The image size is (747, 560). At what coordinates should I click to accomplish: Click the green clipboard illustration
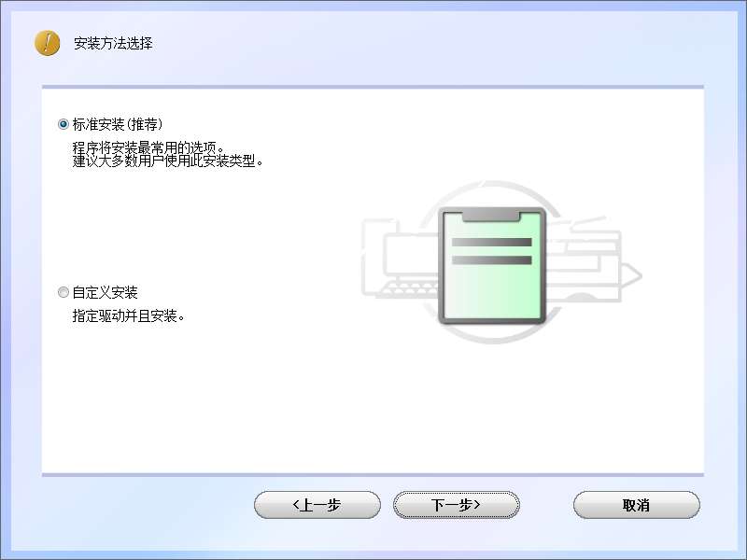[x=492, y=266]
